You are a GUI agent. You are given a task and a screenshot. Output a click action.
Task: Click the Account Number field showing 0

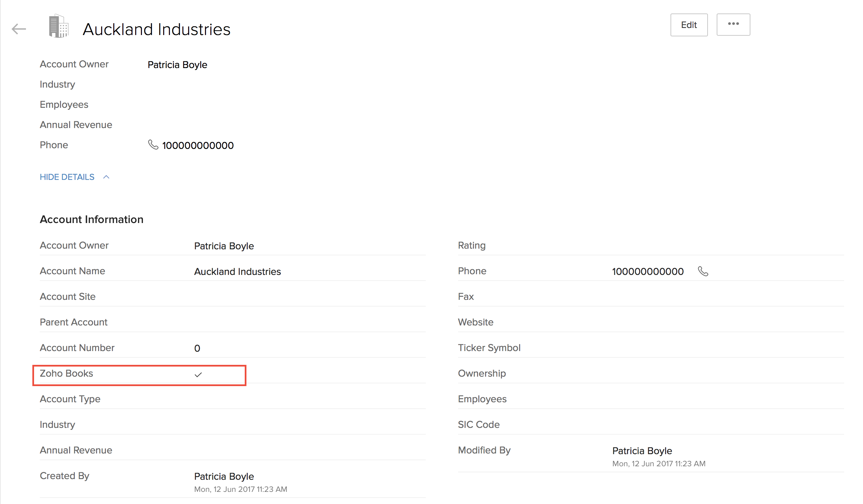pos(197,348)
